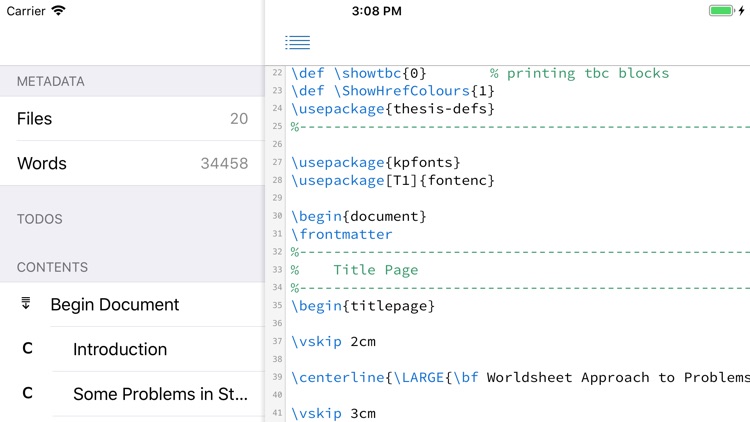The image size is (750, 422).
Task: Select the CONTENTS section header
Action: pos(53,267)
